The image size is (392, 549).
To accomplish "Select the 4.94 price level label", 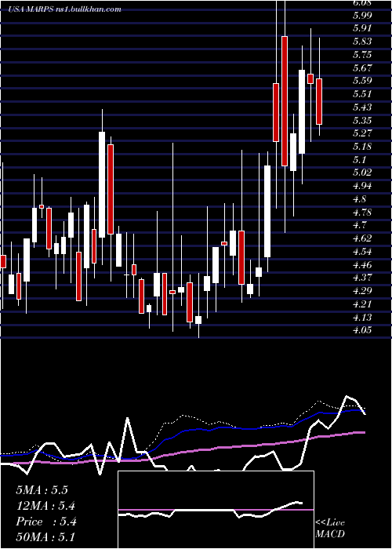I will [363, 186].
